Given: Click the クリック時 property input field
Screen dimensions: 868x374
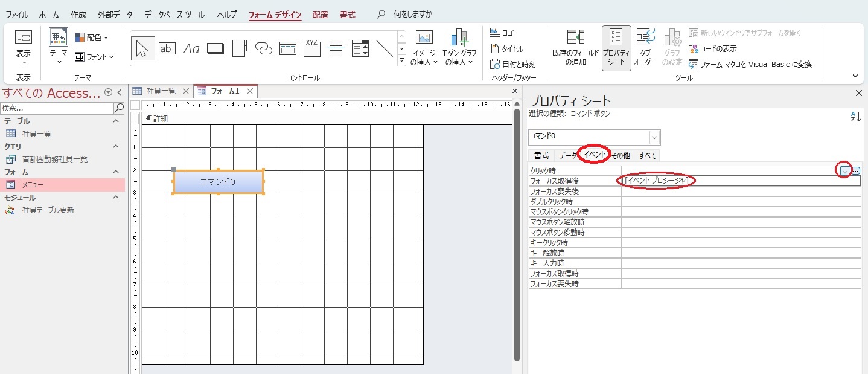Looking at the screenshot, I should [727, 171].
